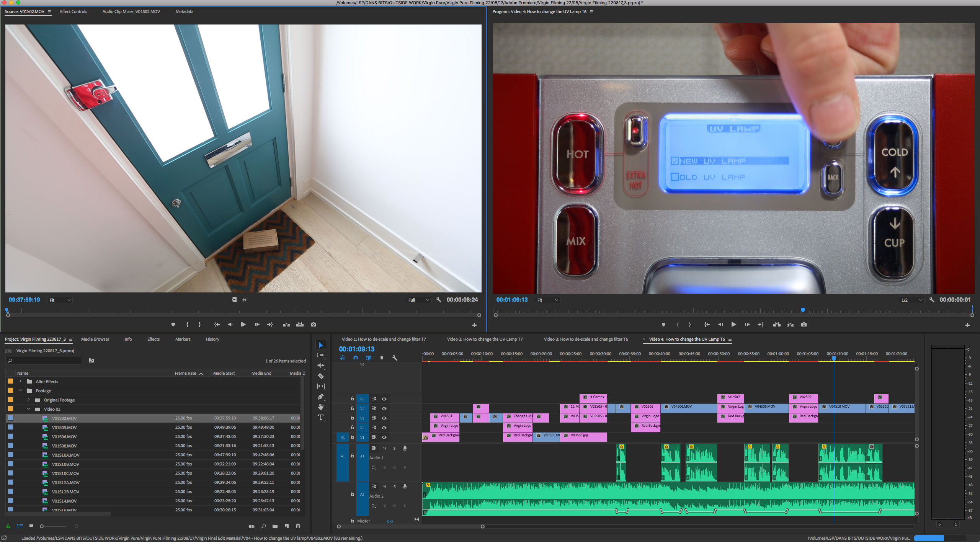Mute Audio 1 track with M button
Viewport: 980px width, 542px height.
coord(384,448)
